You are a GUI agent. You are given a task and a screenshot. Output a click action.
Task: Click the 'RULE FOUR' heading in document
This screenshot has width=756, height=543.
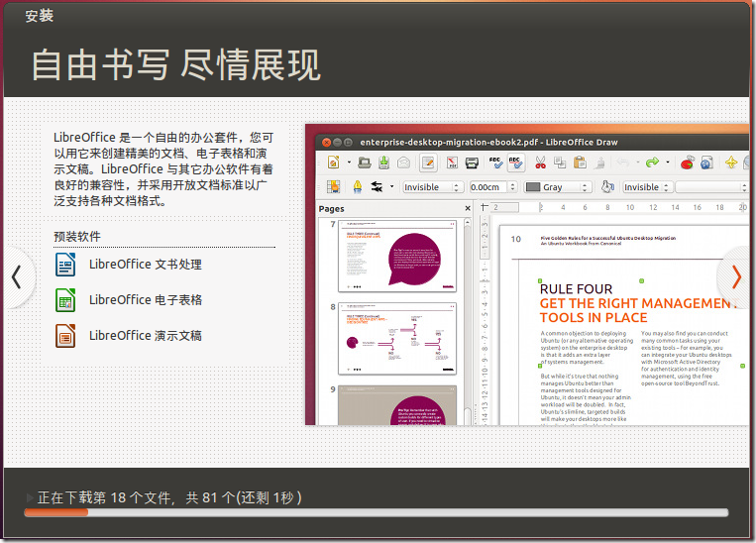point(576,289)
